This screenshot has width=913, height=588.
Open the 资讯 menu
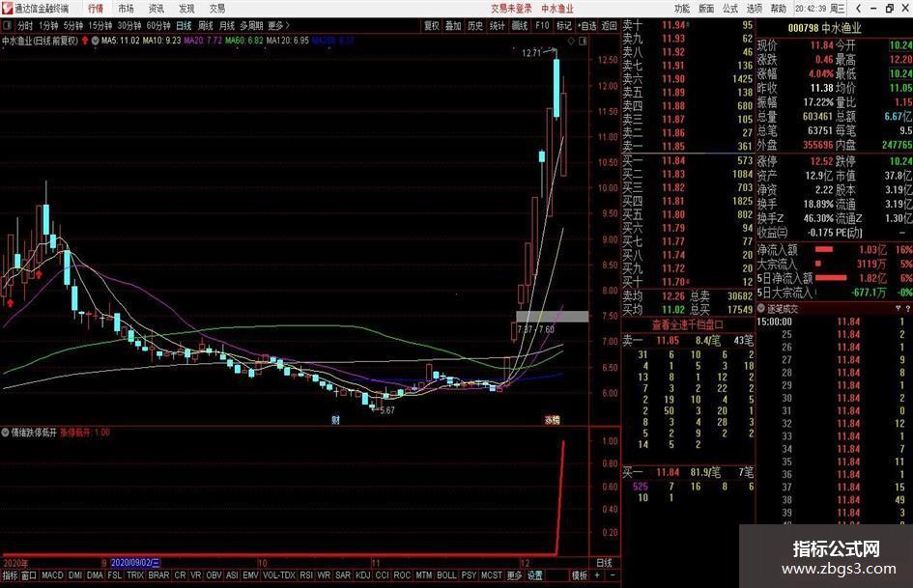[157, 8]
